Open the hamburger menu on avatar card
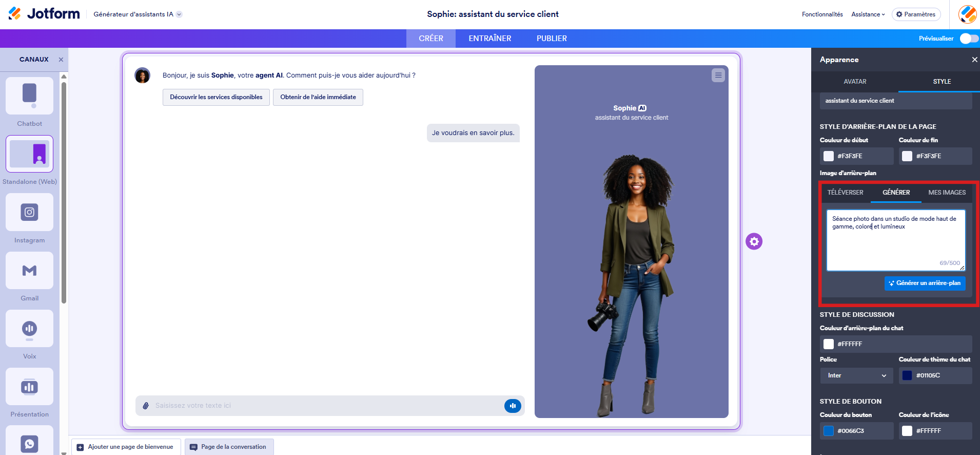 coord(718,75)
